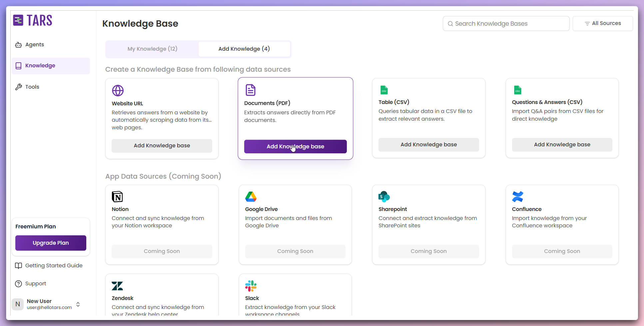Click the Table (CSV) file icon
The height and width of the screenshot is (326, 644).
[x=384, y=90]
